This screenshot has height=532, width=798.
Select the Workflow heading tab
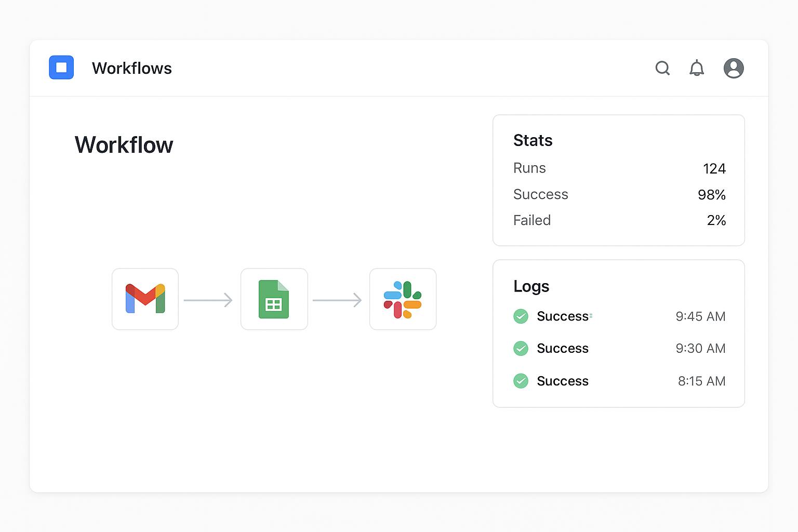click(x=124, y=145)
